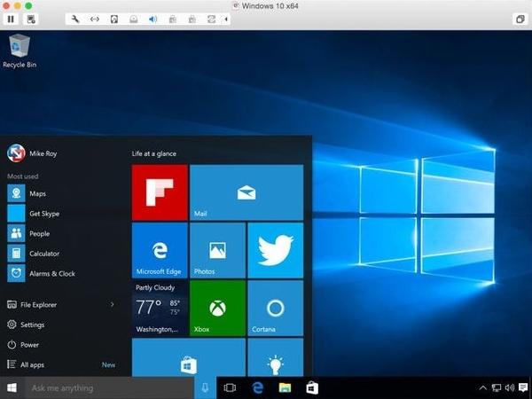Open the Twitter tile
Image resolution: width=532 pixels, height=399 pixels.
[x=276, y=250]
